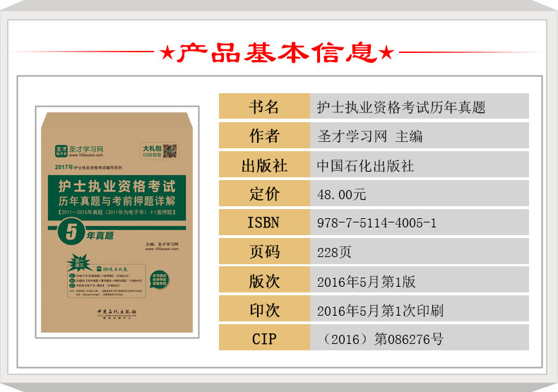This screenshot has height=392, width=558.
Task: Select the 版次 label cell
Action: tap(264, 281)
